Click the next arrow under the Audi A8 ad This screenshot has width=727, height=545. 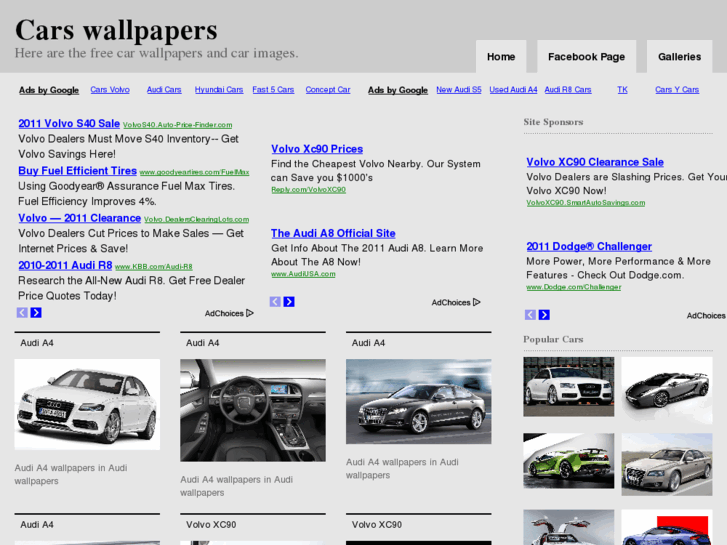(x=289, y=302)
